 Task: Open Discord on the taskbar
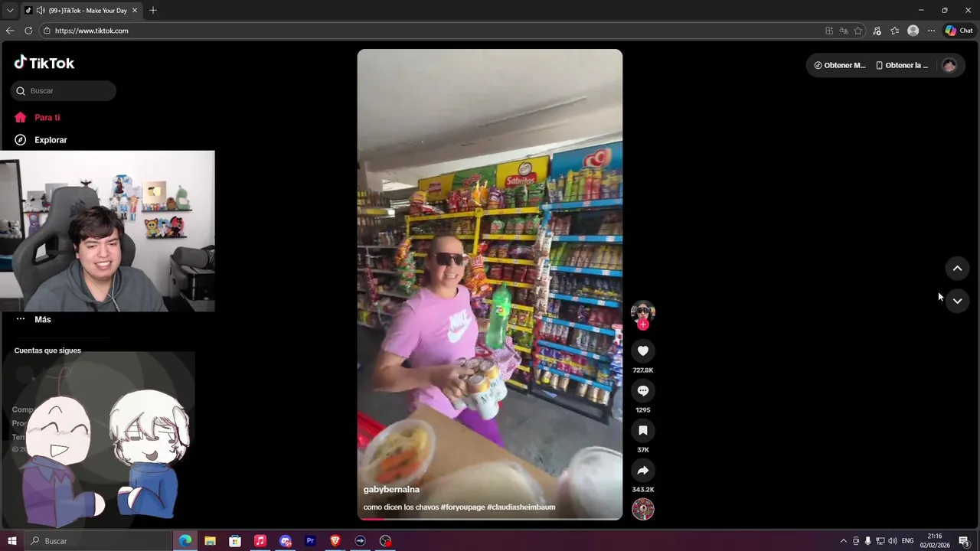286,541
